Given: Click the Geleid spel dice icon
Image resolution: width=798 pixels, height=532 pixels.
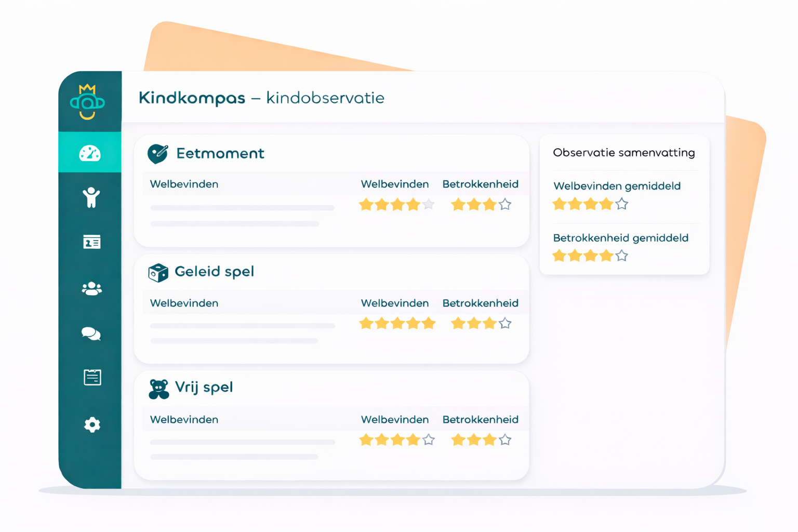Looking at the screenshot, I should coord(158,272).
